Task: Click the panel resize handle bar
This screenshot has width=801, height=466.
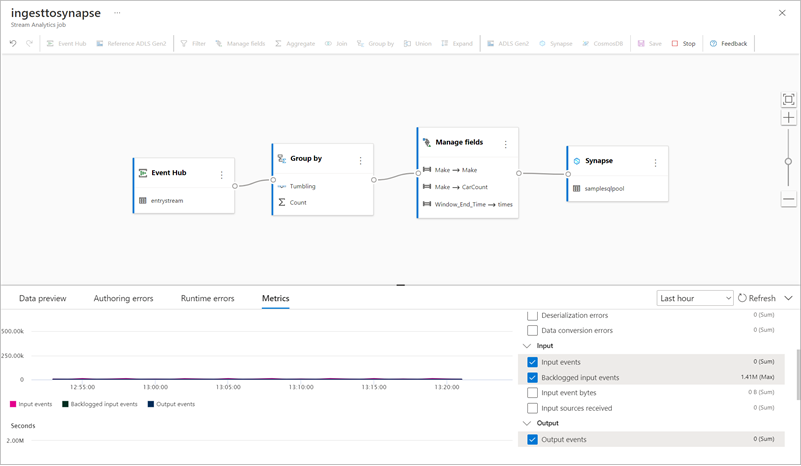Action: point(400,285)
